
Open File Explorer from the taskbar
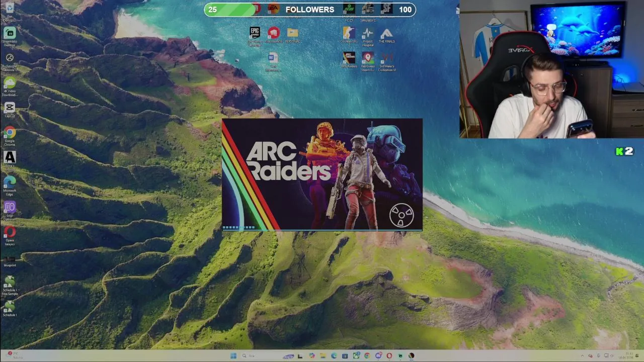(x=323, y=356)
